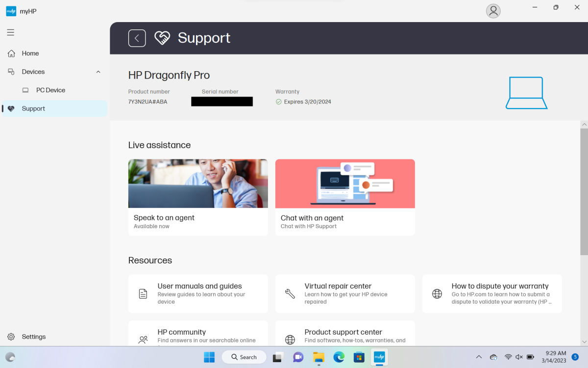This screenshot has height=368, width=588.
Task: Click the back arrow in Support header
Action: point(137,38)
